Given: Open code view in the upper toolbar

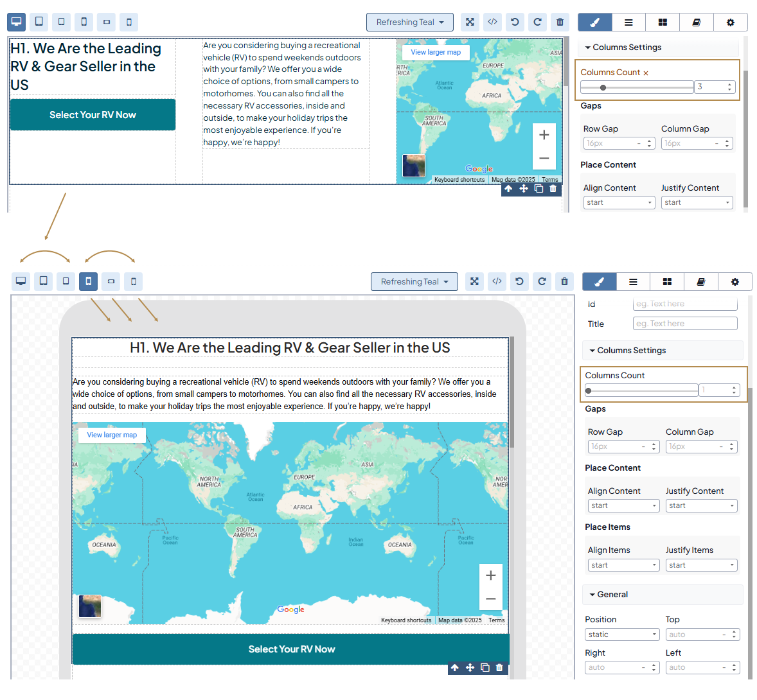Looking at the screenshot, I should pyautogui.click(x=492, y=22).
